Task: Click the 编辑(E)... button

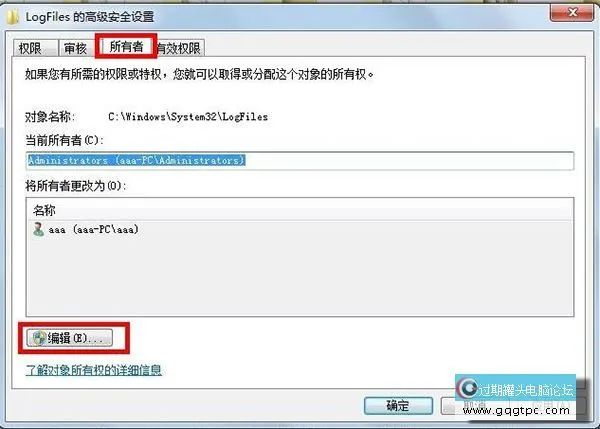Action: [70, 338]
